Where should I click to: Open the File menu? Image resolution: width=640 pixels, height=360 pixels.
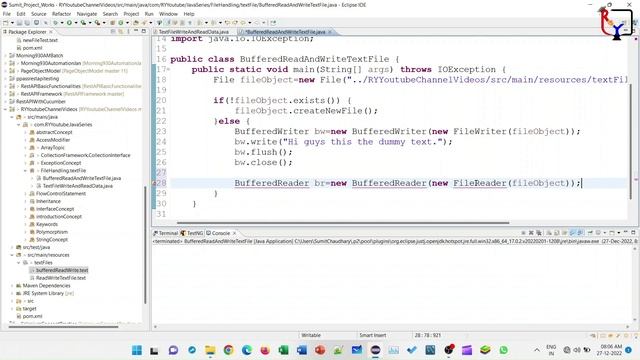click(7, 14)
